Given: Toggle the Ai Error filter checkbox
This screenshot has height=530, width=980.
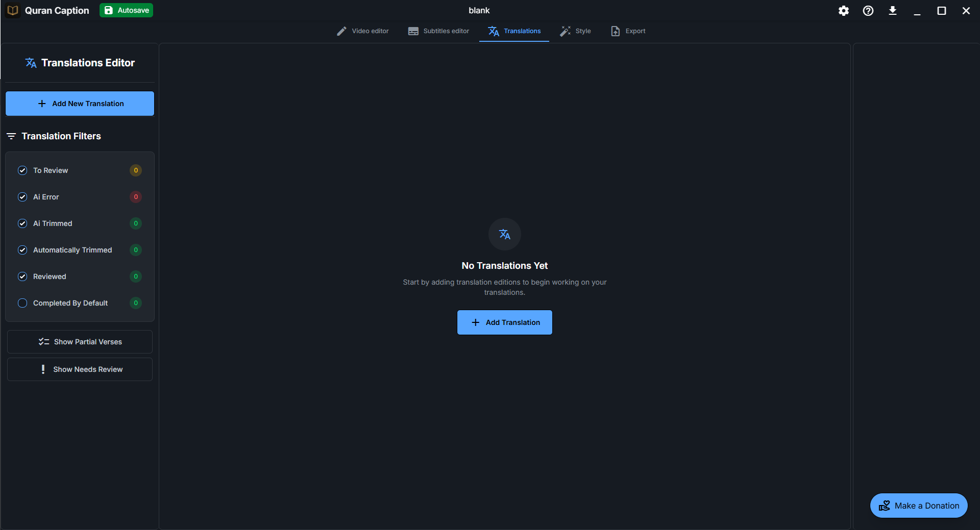Looking at the screenshot, I should tap(22, 197).
